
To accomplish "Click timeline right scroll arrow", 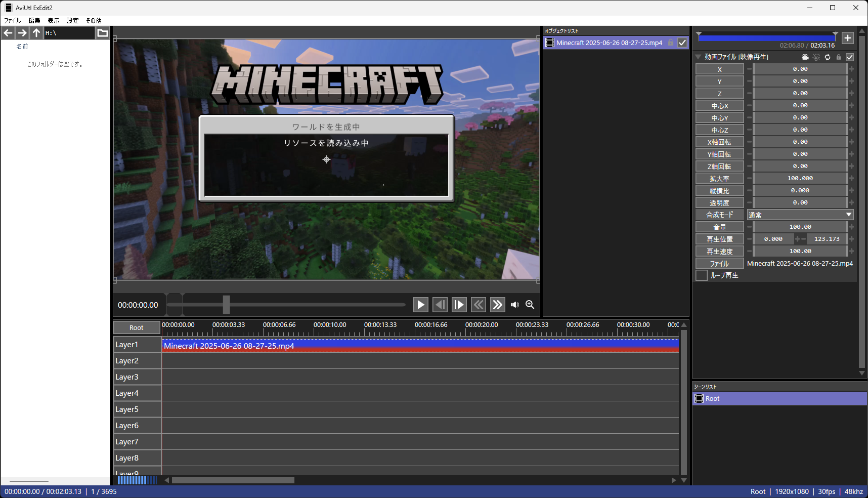I will tap(674, 480).
